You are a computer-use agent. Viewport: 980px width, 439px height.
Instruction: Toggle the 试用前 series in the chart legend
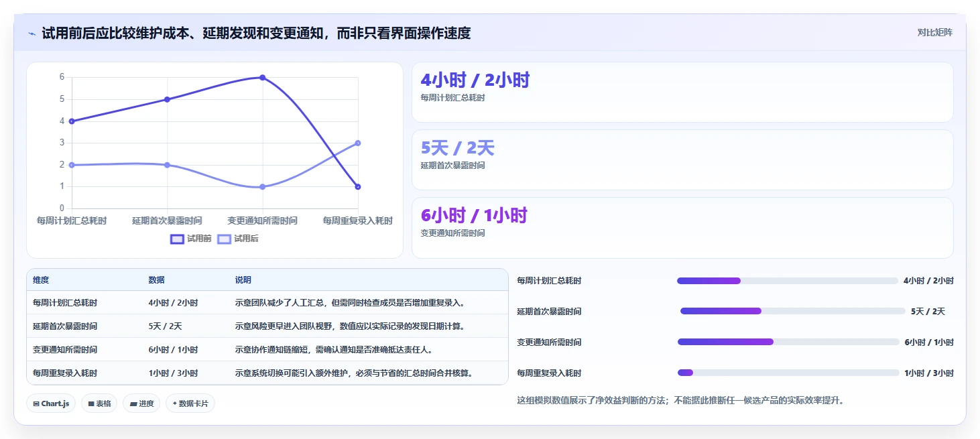(191, 239)
